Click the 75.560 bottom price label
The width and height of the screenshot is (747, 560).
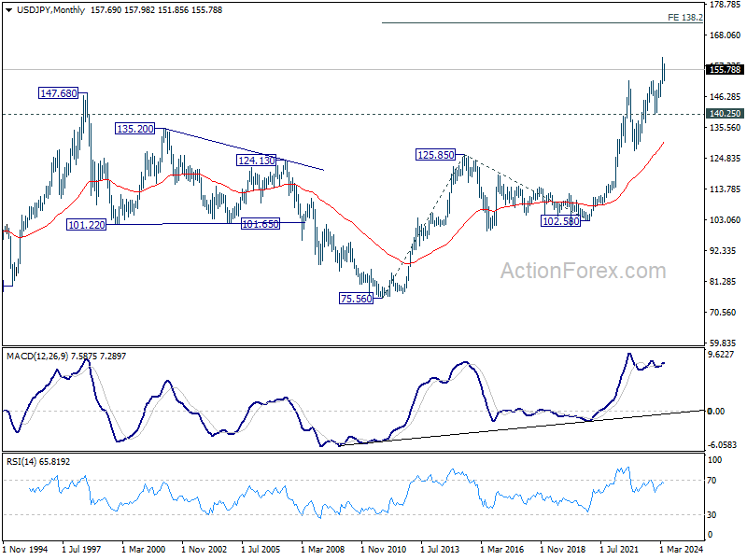(356, 298)
